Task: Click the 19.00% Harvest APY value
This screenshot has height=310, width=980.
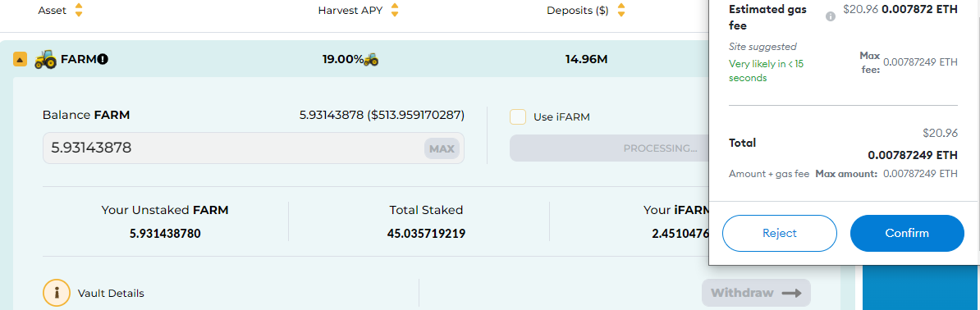Action: tap(342, 59)
